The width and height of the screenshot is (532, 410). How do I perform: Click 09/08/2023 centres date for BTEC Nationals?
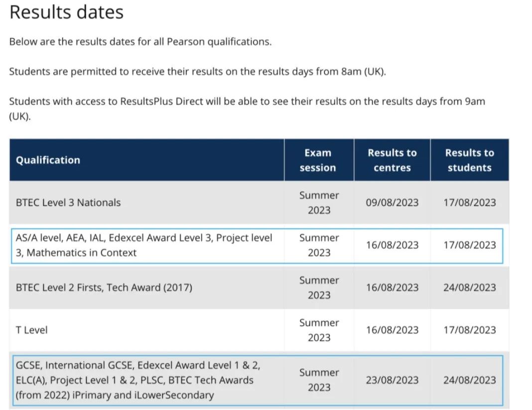(392, 202)
